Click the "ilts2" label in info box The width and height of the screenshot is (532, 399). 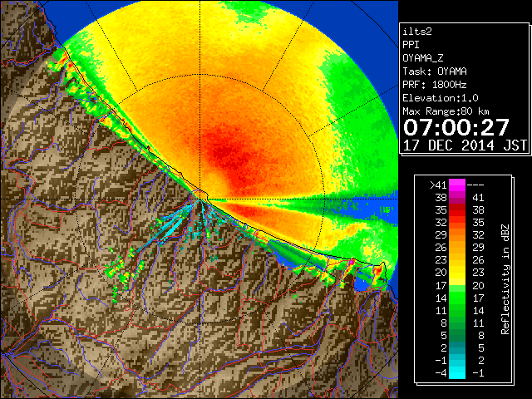coord(417,32)
